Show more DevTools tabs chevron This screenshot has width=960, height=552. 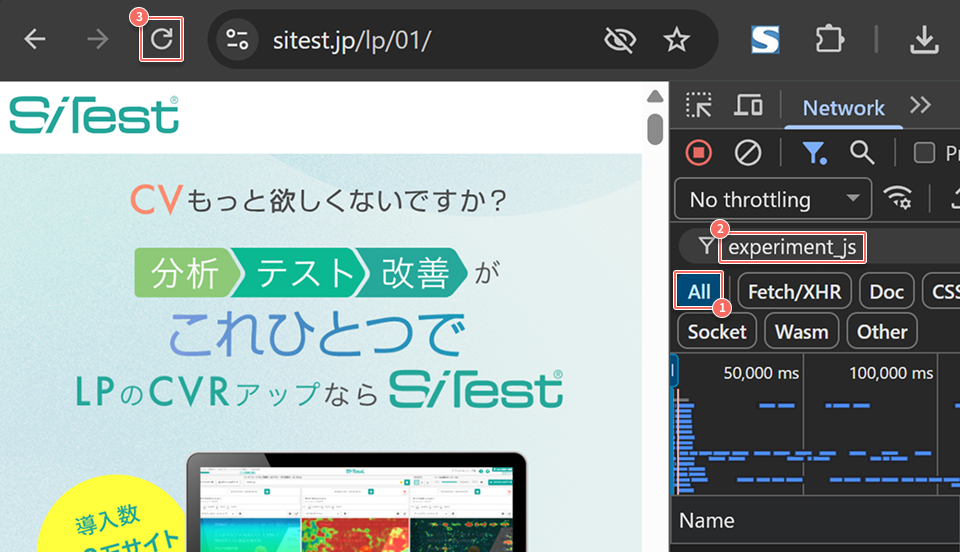click(x=920, y=105)
